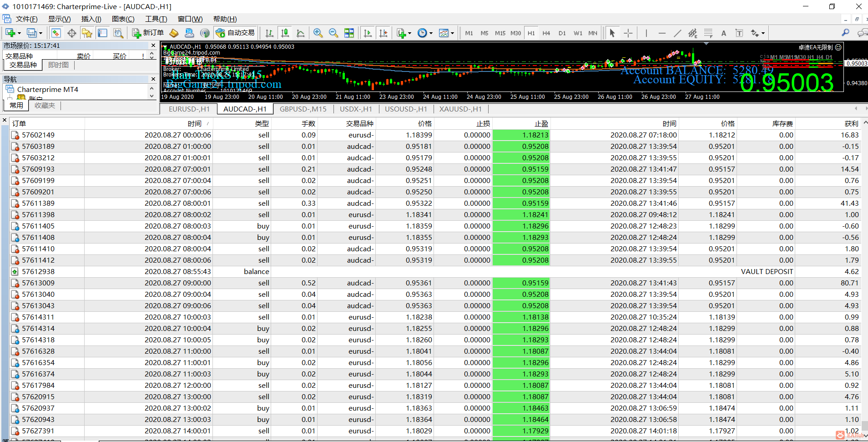The width and height of the screenshot is (868, 442).
Task: Select the crosshair cursor tool
Action: pyautogui.click(x=628, y=33)
